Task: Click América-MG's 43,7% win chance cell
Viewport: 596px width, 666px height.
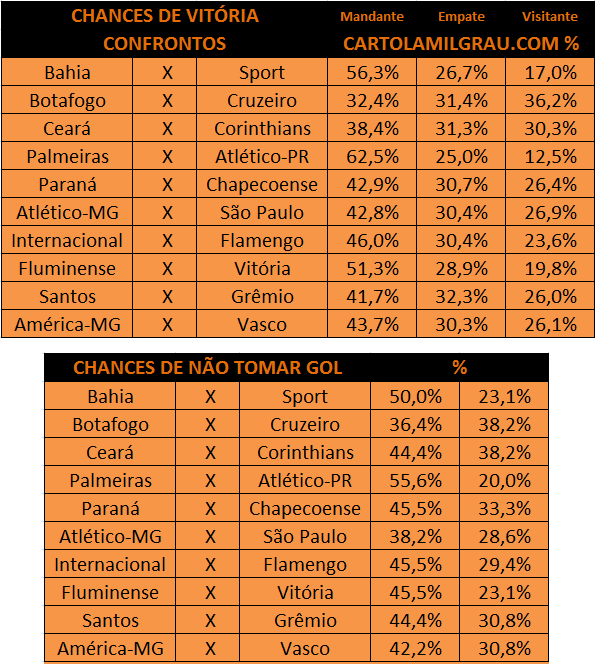Action: [x=372, y=325]
